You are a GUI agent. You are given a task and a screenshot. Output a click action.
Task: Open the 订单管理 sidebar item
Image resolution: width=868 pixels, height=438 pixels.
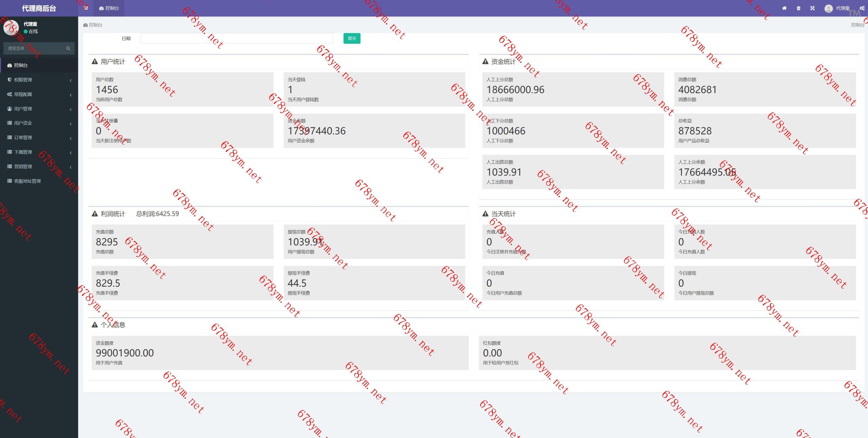point(23,138)
